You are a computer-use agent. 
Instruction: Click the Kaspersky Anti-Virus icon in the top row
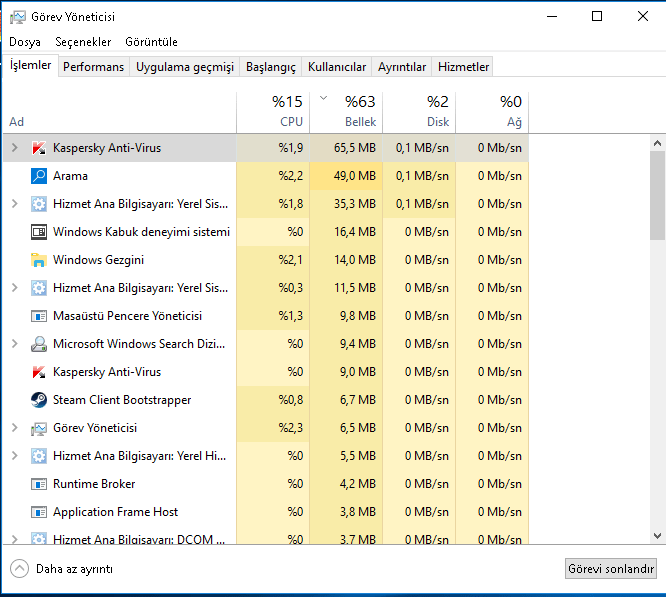(39, 148)
